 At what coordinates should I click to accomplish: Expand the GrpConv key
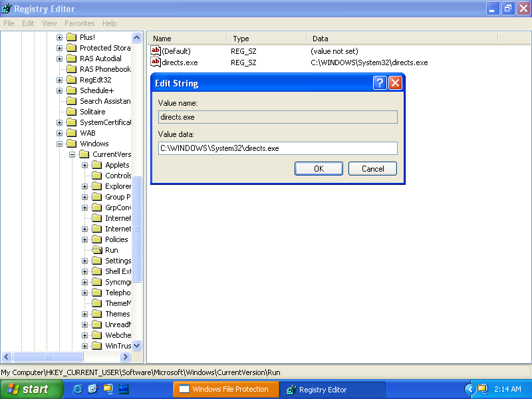pyautogui.click(x=85, y=207)
